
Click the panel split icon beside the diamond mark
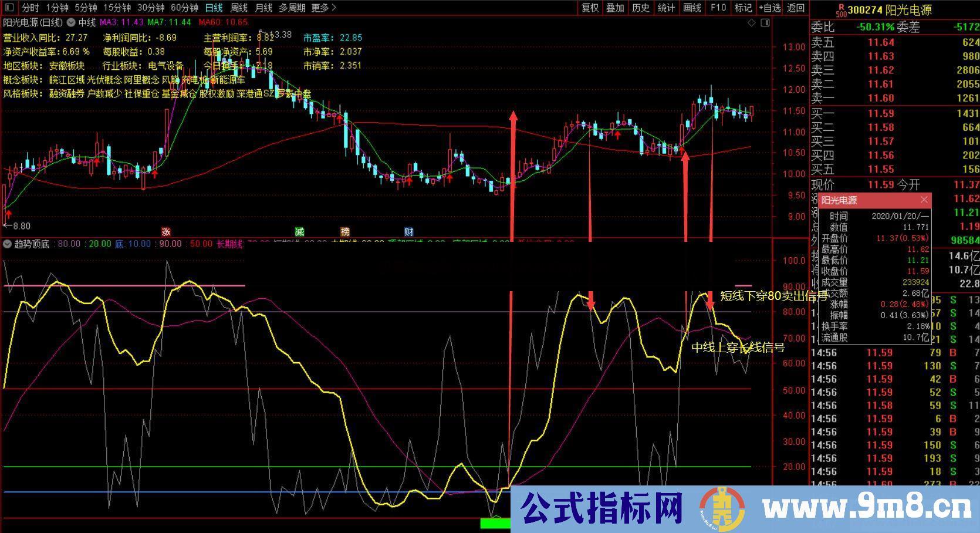[764, 21]
